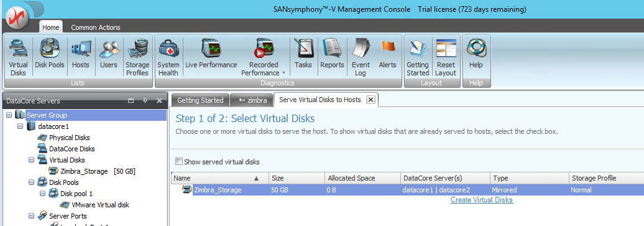The width and height of the screenshot is (644, 226).
Task: Select Zimbra_Storage [50 GB] in tree
Action: (x=98, y=171)
